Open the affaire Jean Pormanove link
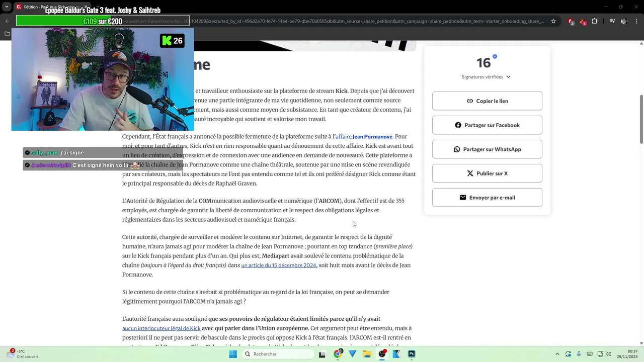 [x=364, y=137]
